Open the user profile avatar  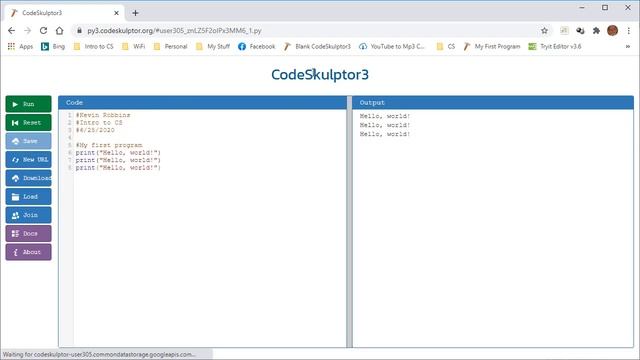click(x=612, y=31)
